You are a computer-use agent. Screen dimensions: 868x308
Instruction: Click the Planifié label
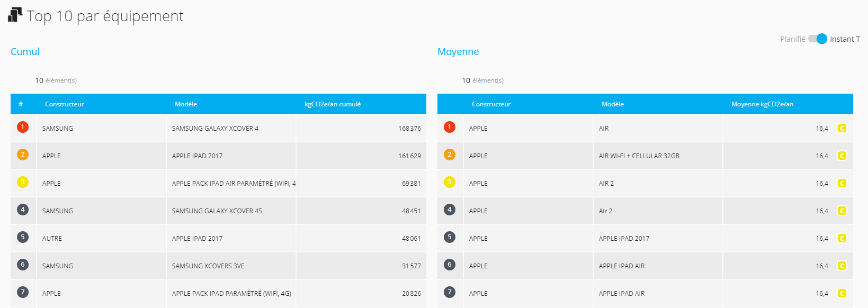pyautogui.click(x=792, y=39)
